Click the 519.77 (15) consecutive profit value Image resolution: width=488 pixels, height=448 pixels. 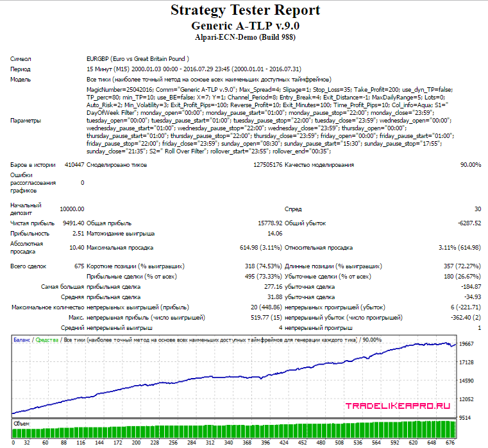pyautogui.click(x=266, y=318)
